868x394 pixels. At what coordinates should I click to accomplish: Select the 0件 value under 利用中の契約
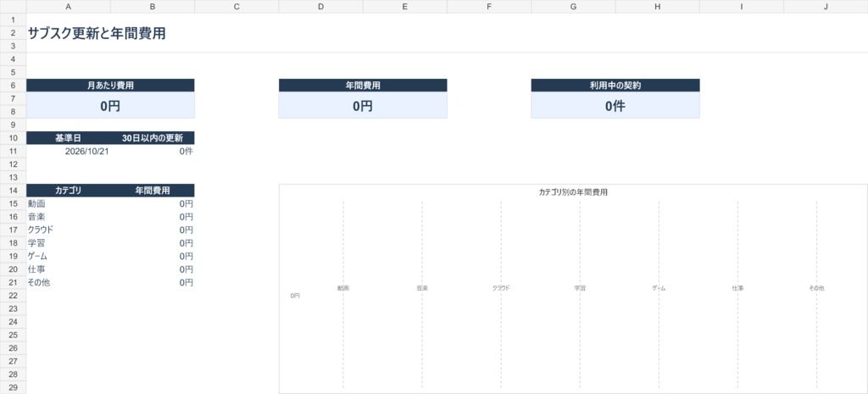(x=615, y=105)
